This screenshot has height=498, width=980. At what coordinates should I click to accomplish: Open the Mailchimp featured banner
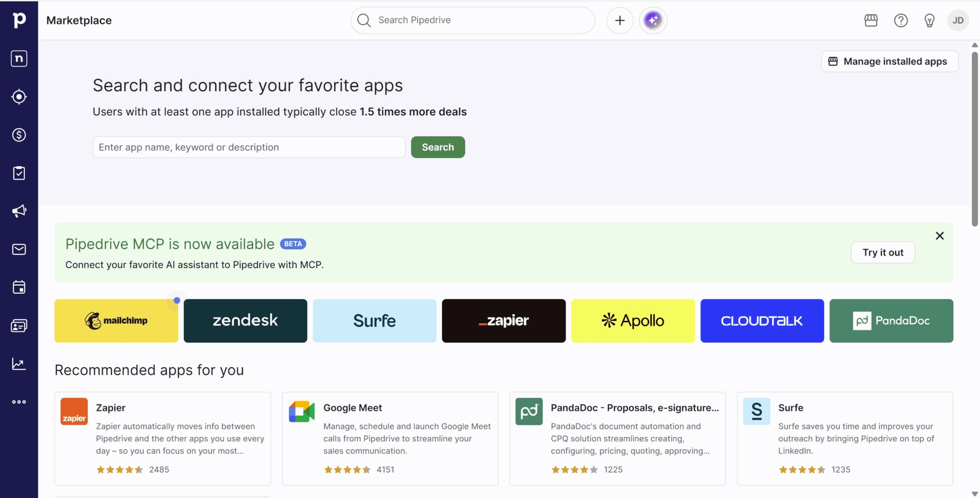[x=116, y=321]
